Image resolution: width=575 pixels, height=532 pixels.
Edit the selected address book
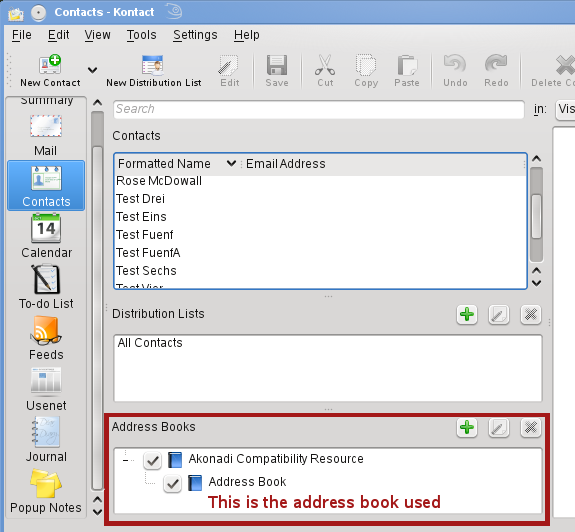tap(499, 428)
